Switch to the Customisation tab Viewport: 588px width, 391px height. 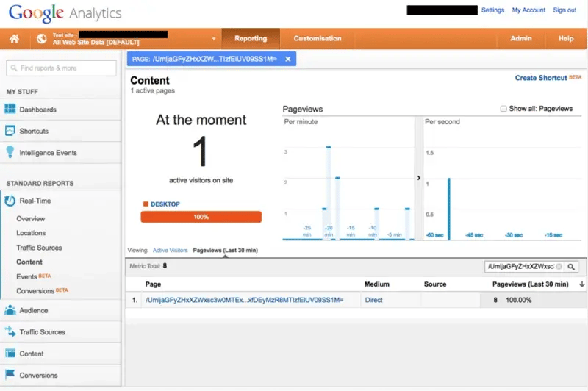(318, 38)
